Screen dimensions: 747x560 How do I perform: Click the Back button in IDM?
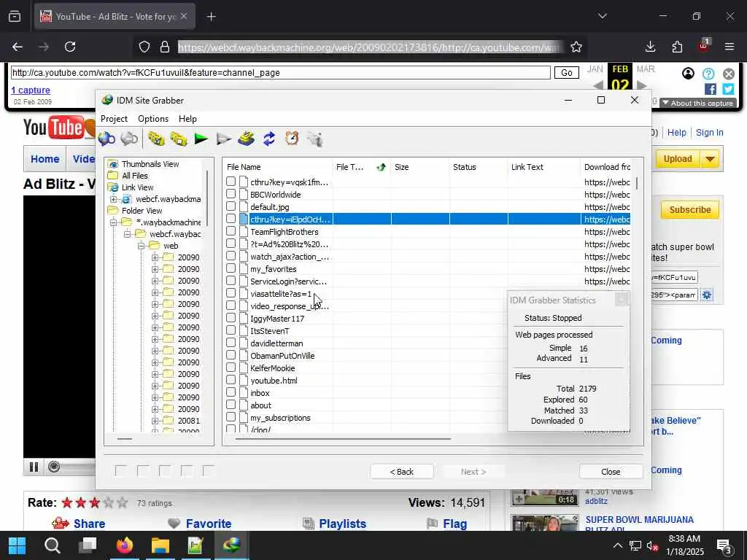point(402,472)
